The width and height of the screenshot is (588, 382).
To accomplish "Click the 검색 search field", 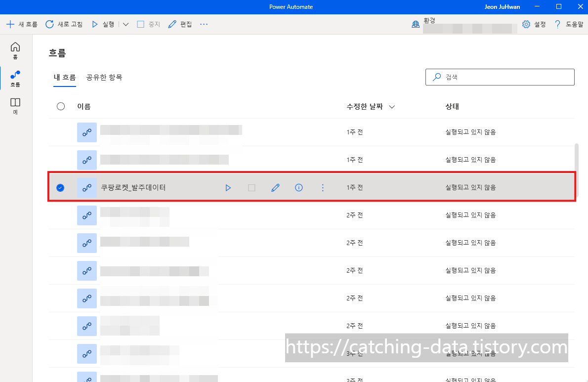I will pos(500,77).
